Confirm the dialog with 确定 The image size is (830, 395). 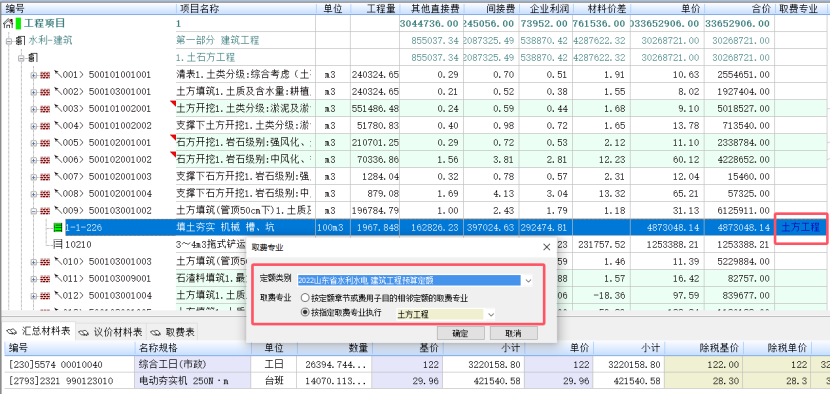point(461,333)
